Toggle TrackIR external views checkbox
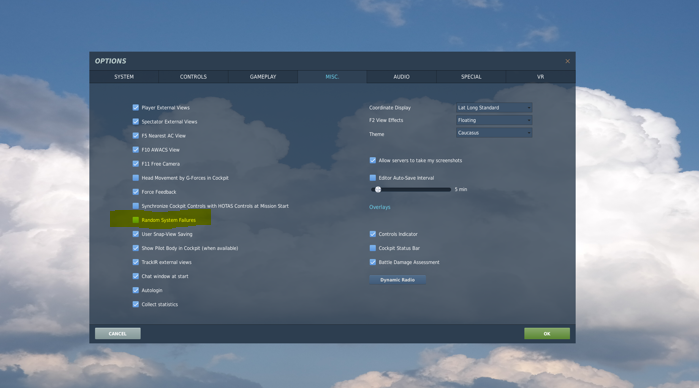Screen dimensions: 699x388 (136, 262)
